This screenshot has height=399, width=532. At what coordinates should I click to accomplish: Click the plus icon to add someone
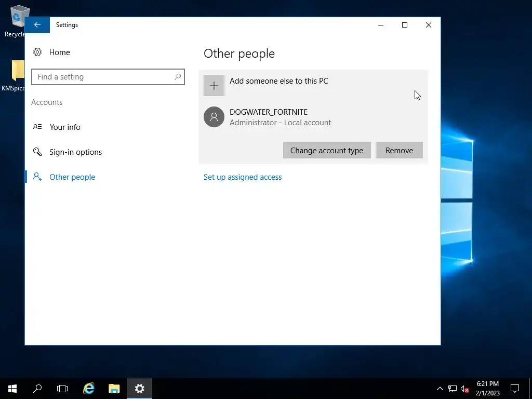[214, 86]
